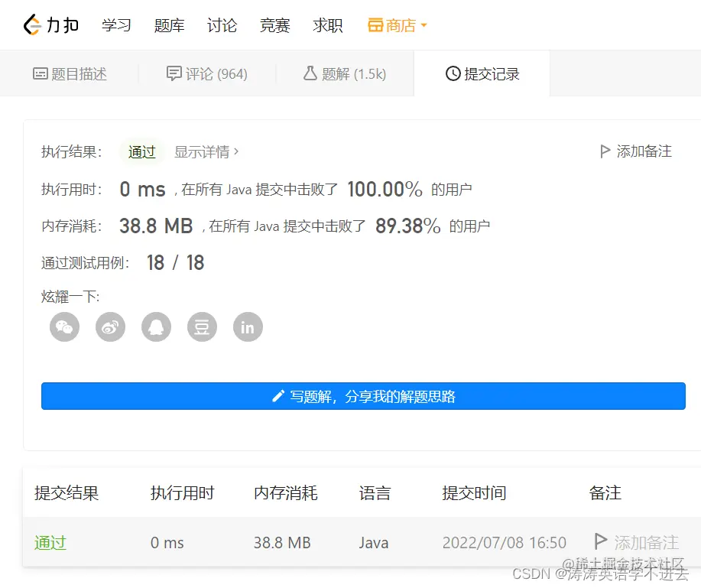Click the 备注 column header

605,493
